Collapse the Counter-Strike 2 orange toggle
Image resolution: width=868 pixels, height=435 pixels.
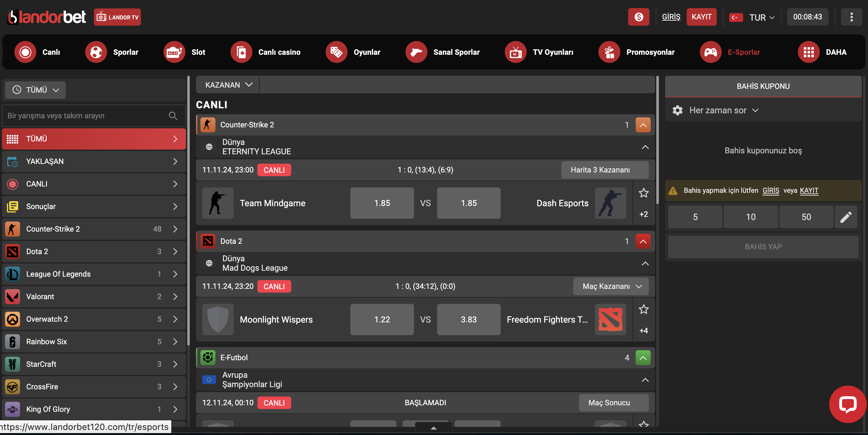click(643, 125)
